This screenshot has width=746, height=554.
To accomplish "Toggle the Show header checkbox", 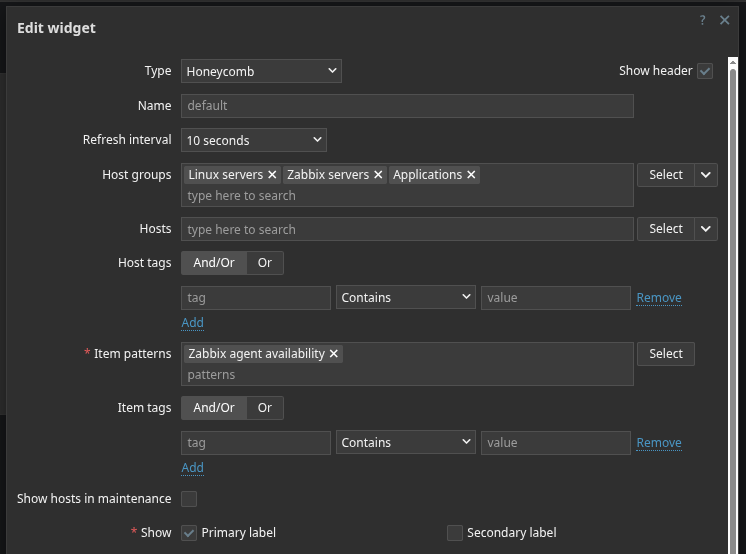I will tap(705, 71).
